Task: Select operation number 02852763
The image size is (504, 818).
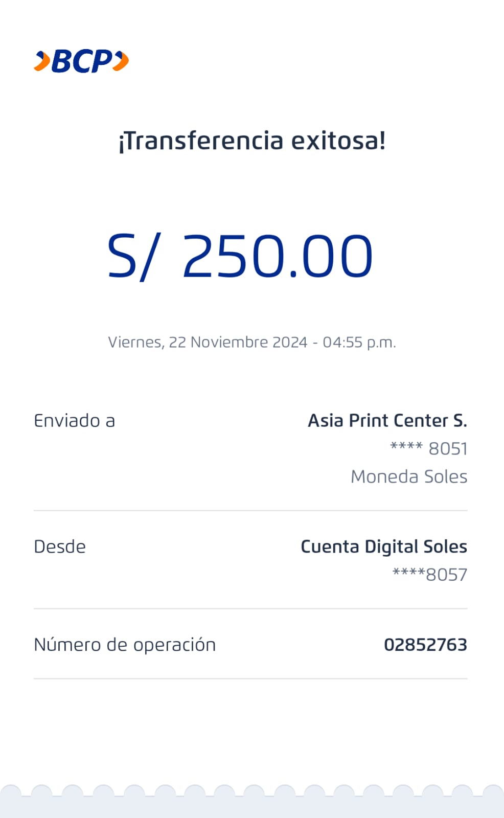Action: (x=425, y=645)
